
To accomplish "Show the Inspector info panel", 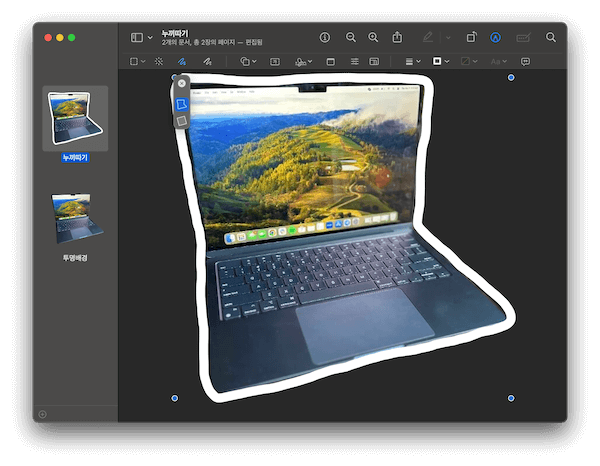I will pyautogui.click(x=325, y=37).
